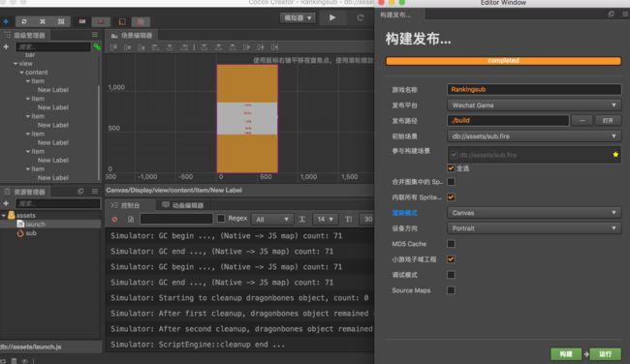Toggle the select all scenes checkbox

tap(451, 168)
